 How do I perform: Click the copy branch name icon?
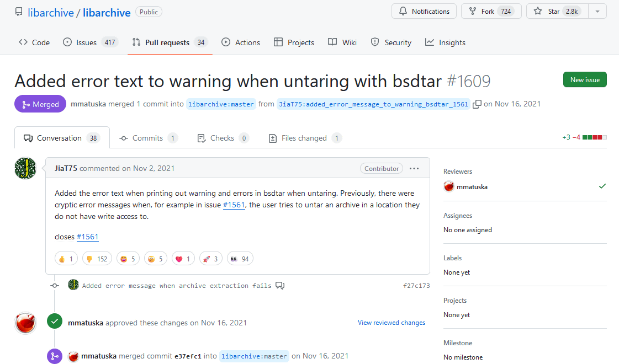click(x=477, y=104)
